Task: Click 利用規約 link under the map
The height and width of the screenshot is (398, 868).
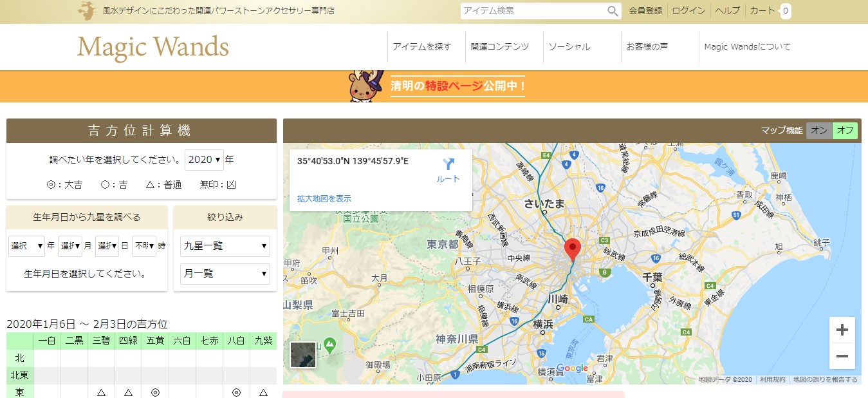Action: coord(772,380)
